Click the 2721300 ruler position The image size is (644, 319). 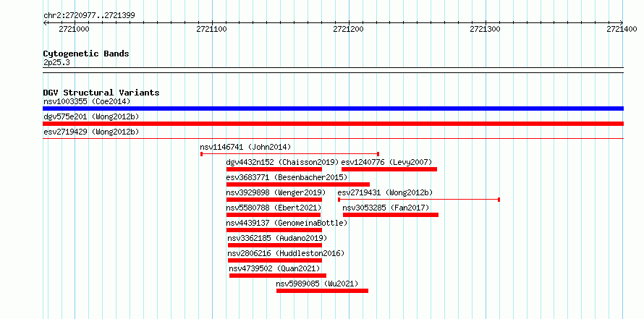point(486,29)
